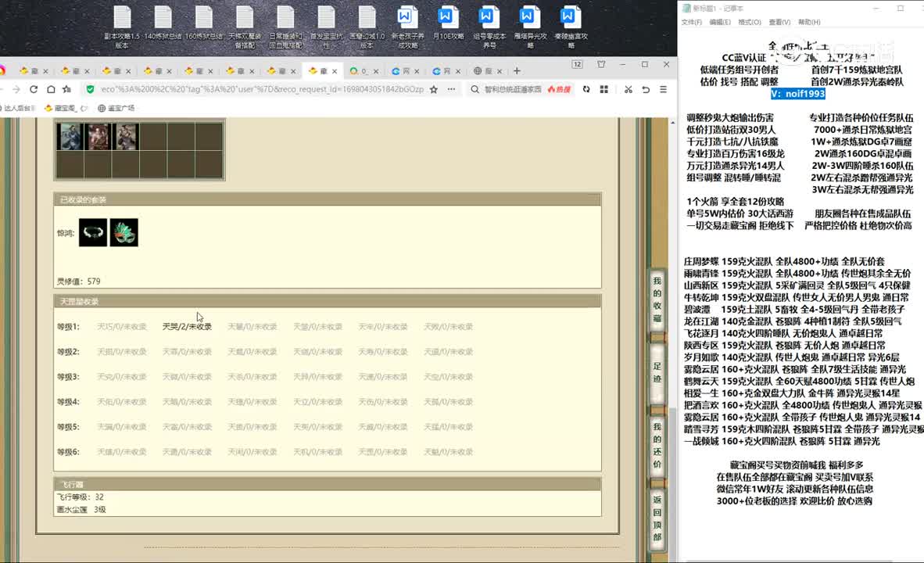This screenshot has height=563, width=924.
Task: Open Notepad 帮助(H) menu
Action: [x=809, y=22]
